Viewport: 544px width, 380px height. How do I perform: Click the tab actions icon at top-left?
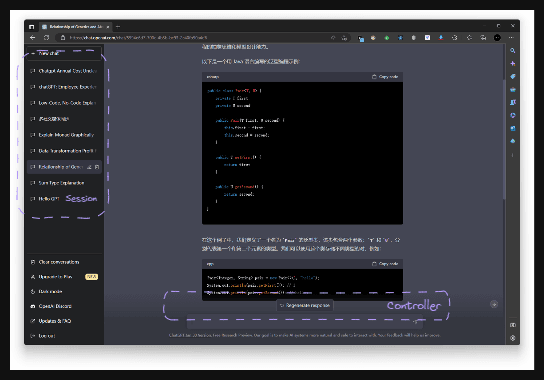point(32,27)
